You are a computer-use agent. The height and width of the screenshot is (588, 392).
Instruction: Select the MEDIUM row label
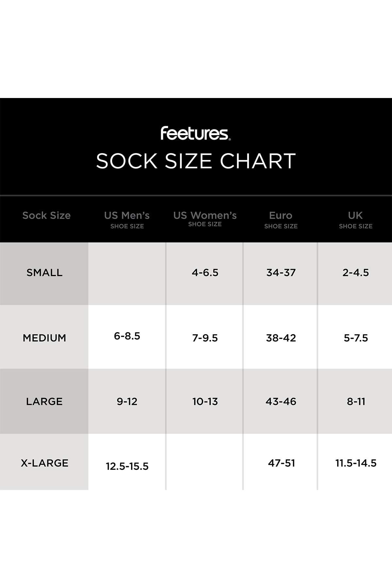pos(44,338)
